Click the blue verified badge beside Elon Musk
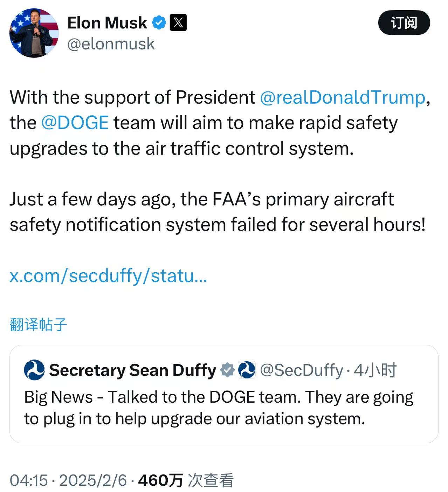Screen dimensions: 448x492 [159, 23]
